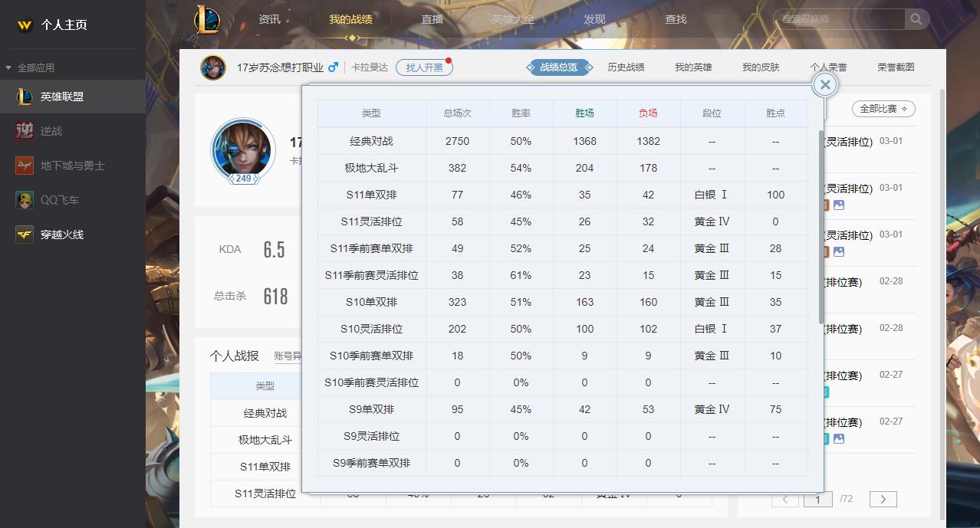
Task: Open the 历史战绩 sub-tab
Action: pos(626,67)
